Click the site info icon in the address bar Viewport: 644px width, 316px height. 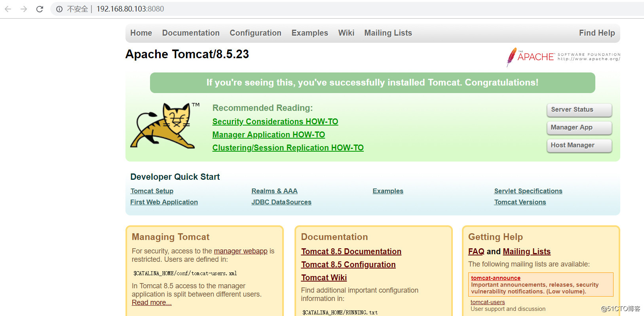(x=59, y=9)
